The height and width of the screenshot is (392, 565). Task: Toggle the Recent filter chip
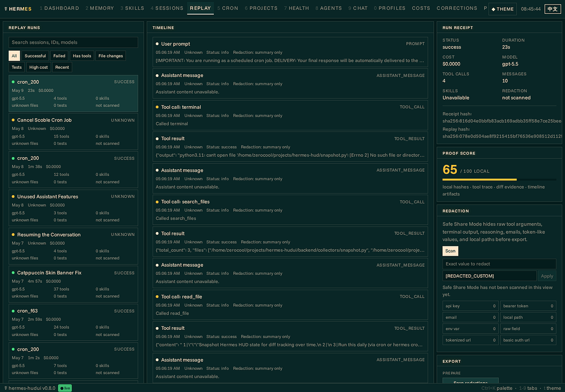[62, 68]
